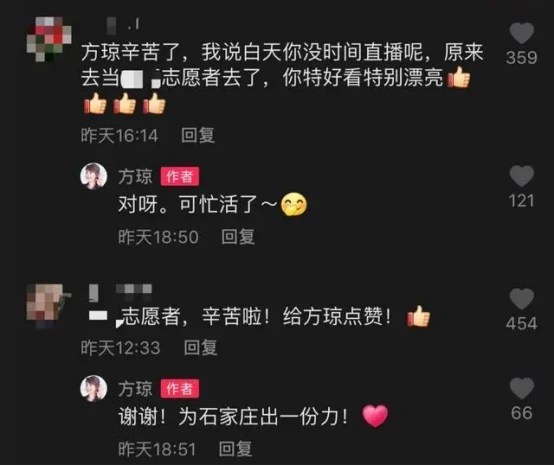Reply to 方琼's comment from 昨天18:50
Screen dimensions: 554x466
[238, 237]
